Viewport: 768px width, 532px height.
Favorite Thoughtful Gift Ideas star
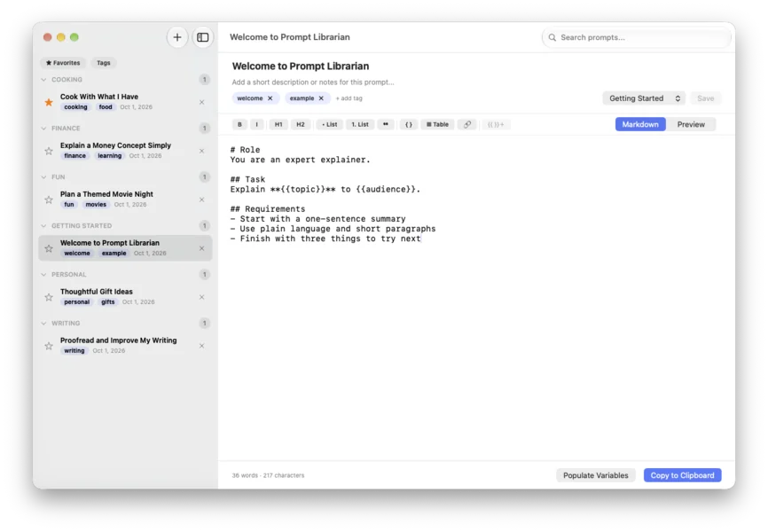(x=49, y=297)
